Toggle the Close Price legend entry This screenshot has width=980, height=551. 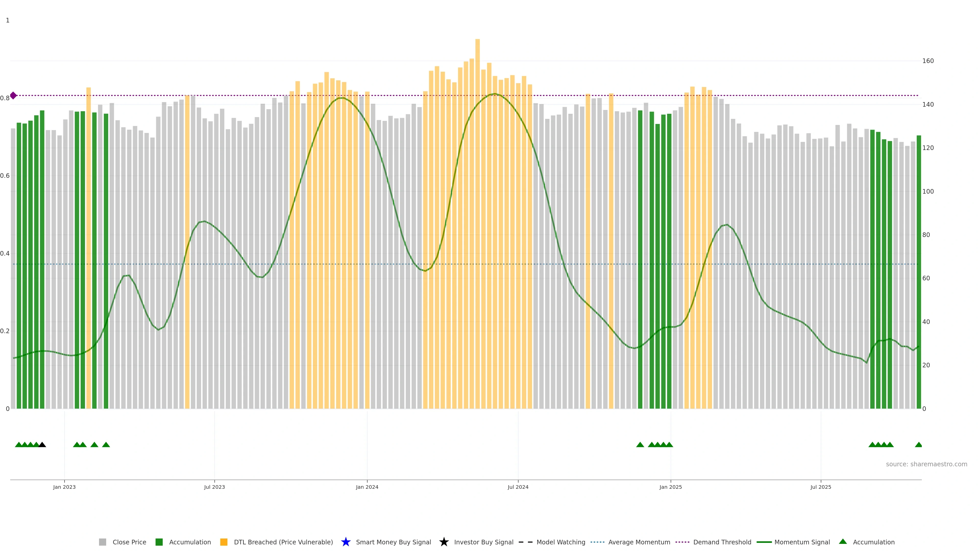pyautogui.click(x=129, y=542)
